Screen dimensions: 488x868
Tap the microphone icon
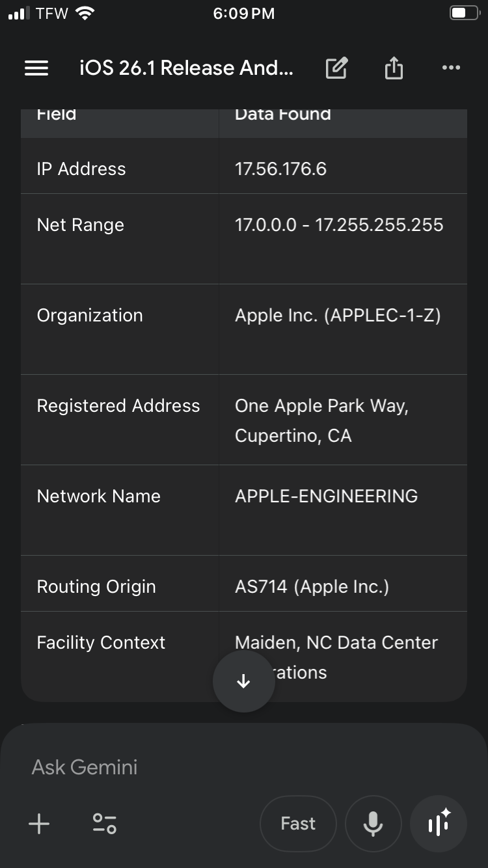(x=373, y=824)
